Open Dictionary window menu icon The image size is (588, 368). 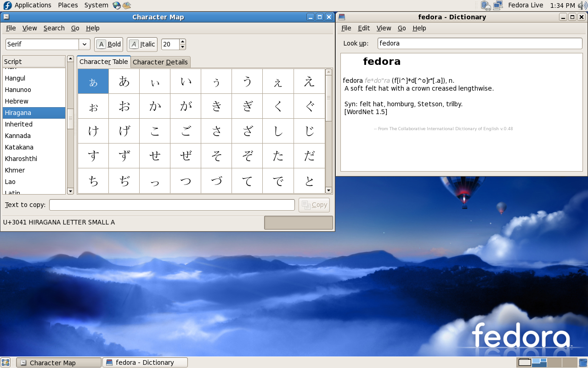pyautogui.click(x=341, y=17)
